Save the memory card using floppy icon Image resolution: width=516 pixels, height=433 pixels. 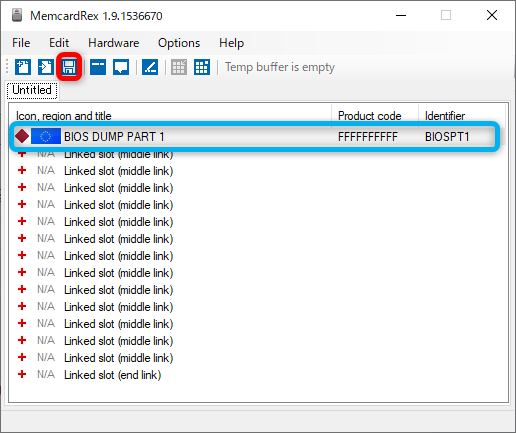[69, 67]
